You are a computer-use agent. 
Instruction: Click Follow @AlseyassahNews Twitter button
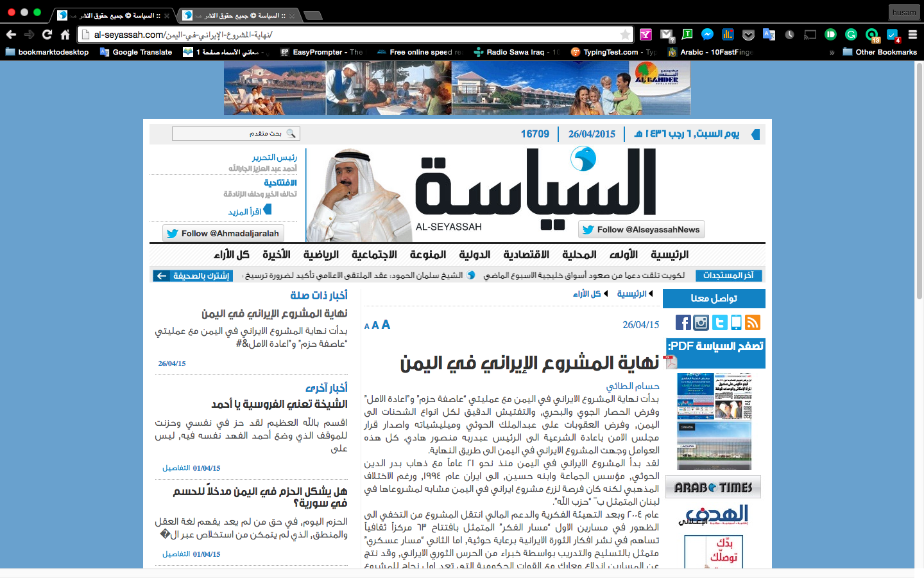pyautogui.click(x=642, y=229)
